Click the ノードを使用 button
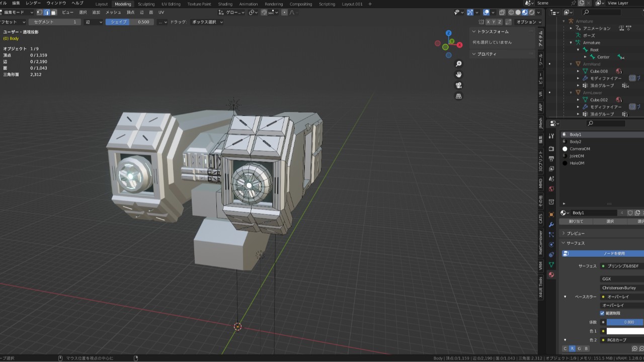This screenshot has height=362, width=644. (603, 253)
